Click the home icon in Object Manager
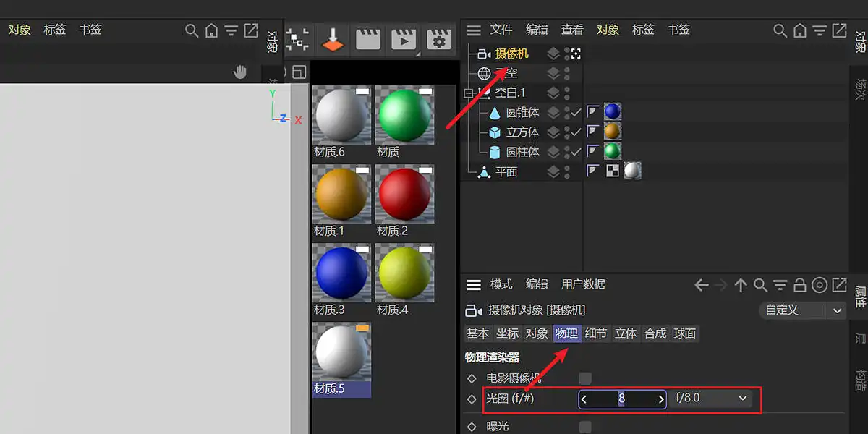This screenshot has height=434, width=868. (x=799, y=30)
